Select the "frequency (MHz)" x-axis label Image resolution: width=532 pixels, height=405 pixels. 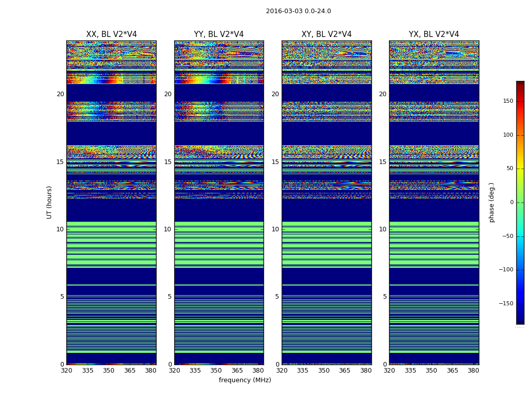[x=245, y=380]
